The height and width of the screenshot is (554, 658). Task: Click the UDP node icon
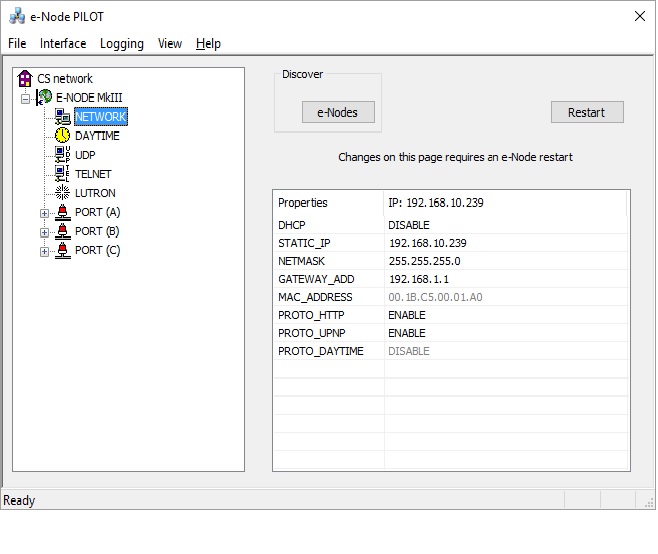63,155
